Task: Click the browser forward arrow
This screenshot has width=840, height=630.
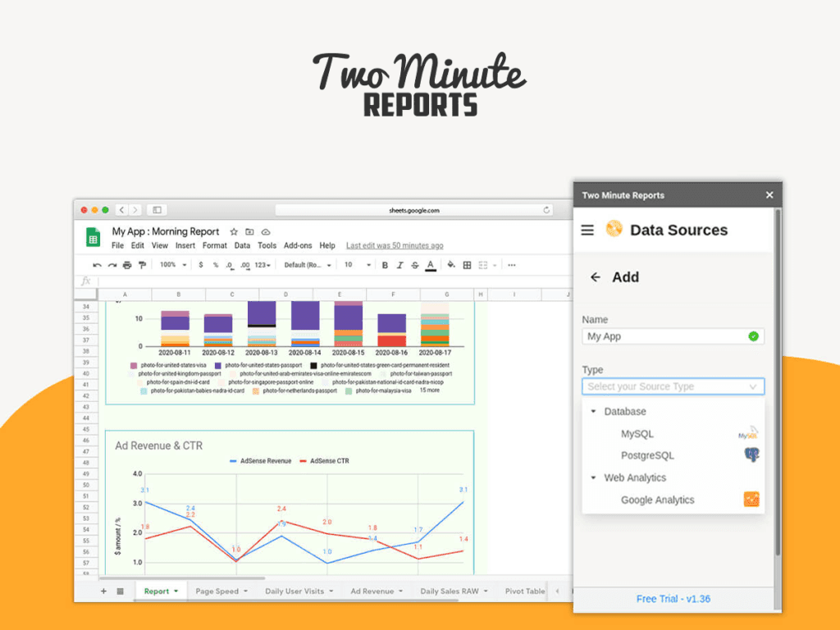Action: 135,210
